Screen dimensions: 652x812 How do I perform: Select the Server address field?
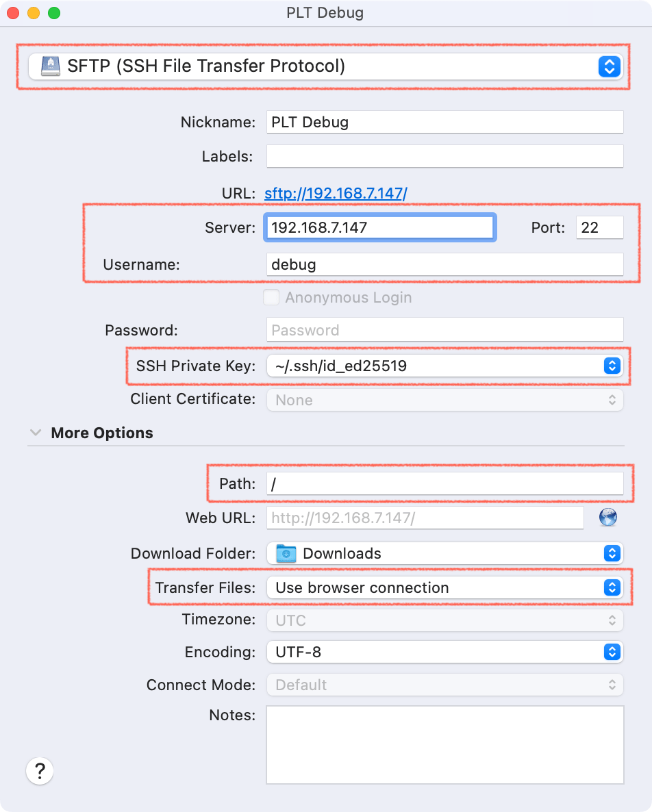pos(379,227)
